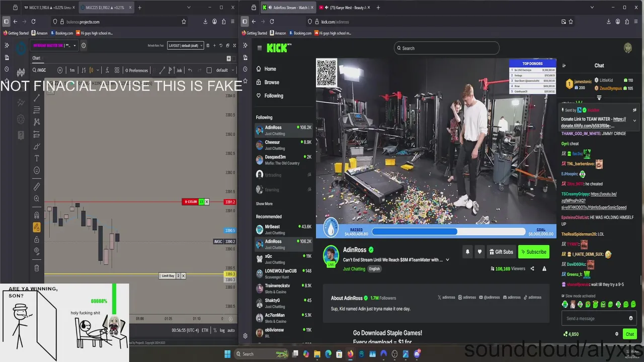Click Show More under Following
Screen dimensions: 644x362
(264, 204)
